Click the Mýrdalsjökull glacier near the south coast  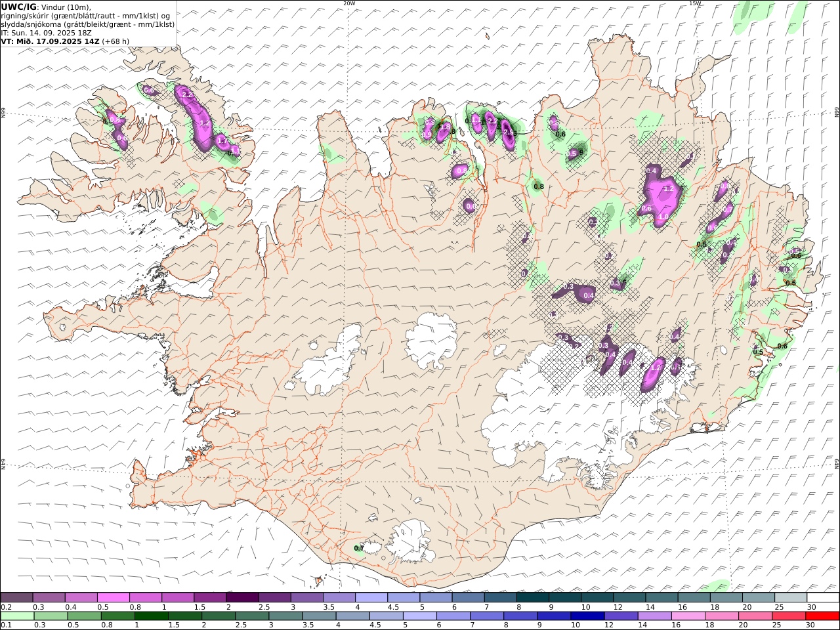411,542
